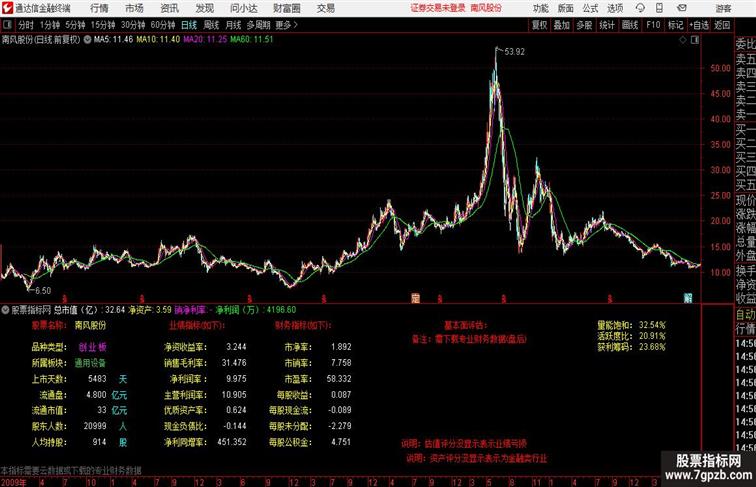This screenshot has width=756, height=487.
Task: Expand the 股票指标网 indicator dropdown
Action: (x=5, y=310)
